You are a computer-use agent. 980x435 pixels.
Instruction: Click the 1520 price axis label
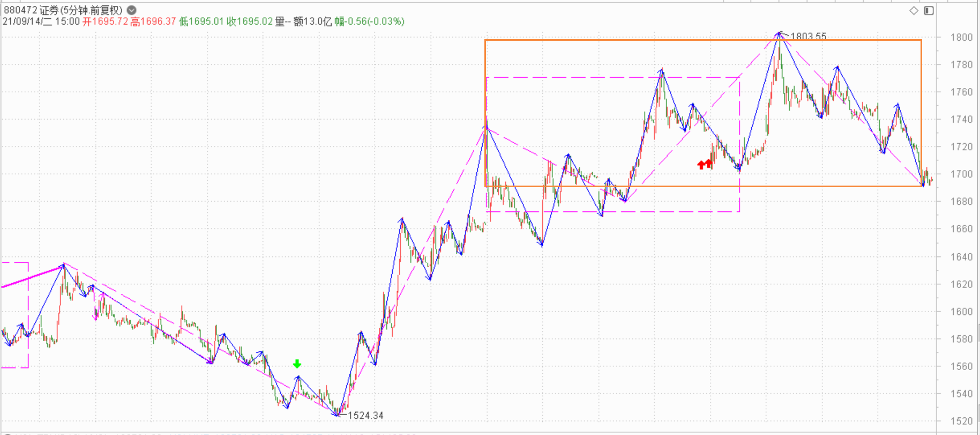[961, 421]
